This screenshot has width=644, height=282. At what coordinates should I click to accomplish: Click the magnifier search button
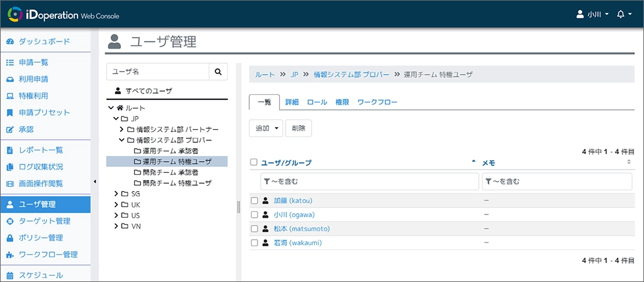pos(218,71)
